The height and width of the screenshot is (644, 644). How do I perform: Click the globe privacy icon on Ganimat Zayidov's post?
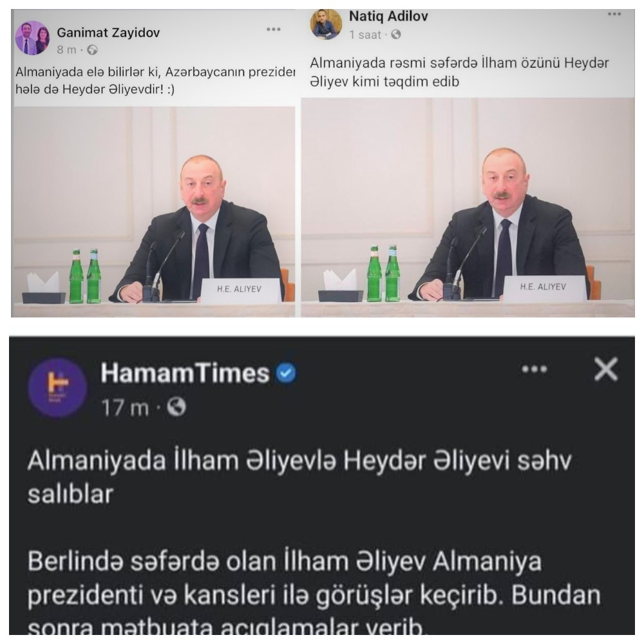pos(92,50)
